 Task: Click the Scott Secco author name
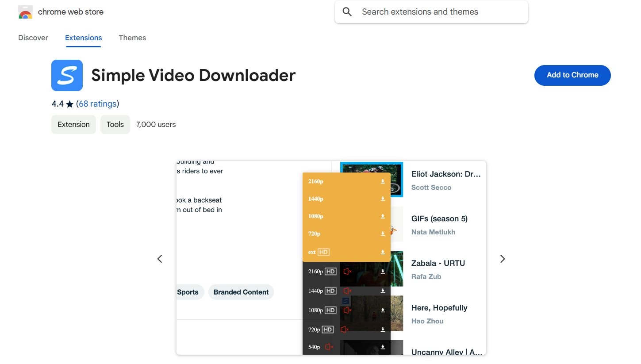click(x=431, y=188)
